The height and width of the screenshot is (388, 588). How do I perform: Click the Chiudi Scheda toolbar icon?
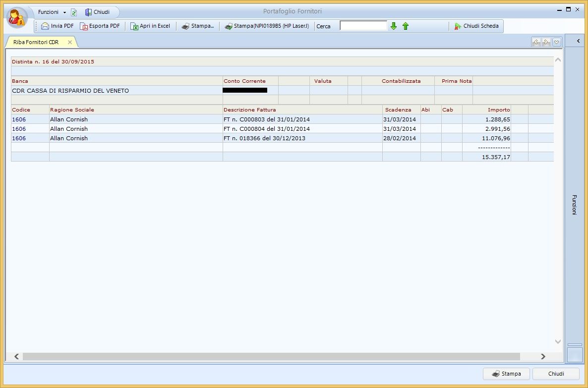(458, 26)
